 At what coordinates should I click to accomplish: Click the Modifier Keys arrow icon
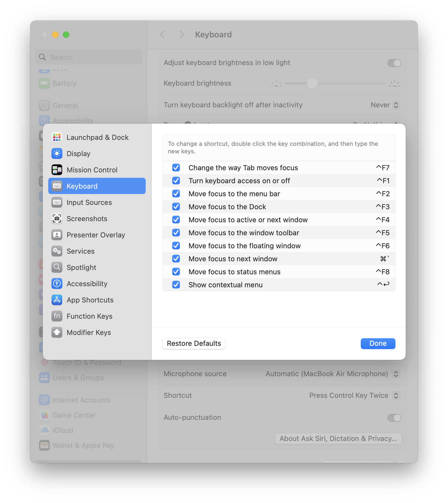pyautogui.click(x=57, y=333)
